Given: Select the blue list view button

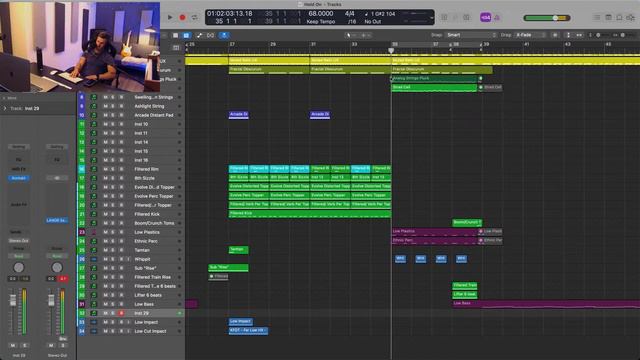Looking at the screenshot, I should pos(186,36).
